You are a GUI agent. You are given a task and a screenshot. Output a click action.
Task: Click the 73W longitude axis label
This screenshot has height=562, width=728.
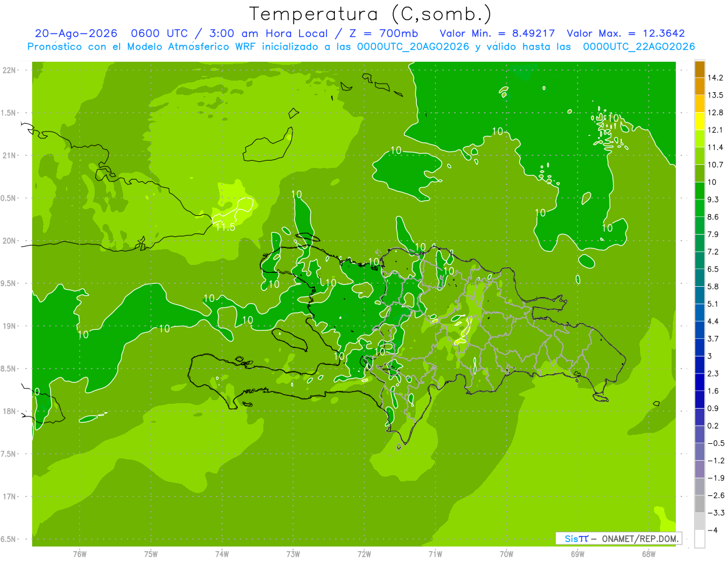(x=293, y=554)
